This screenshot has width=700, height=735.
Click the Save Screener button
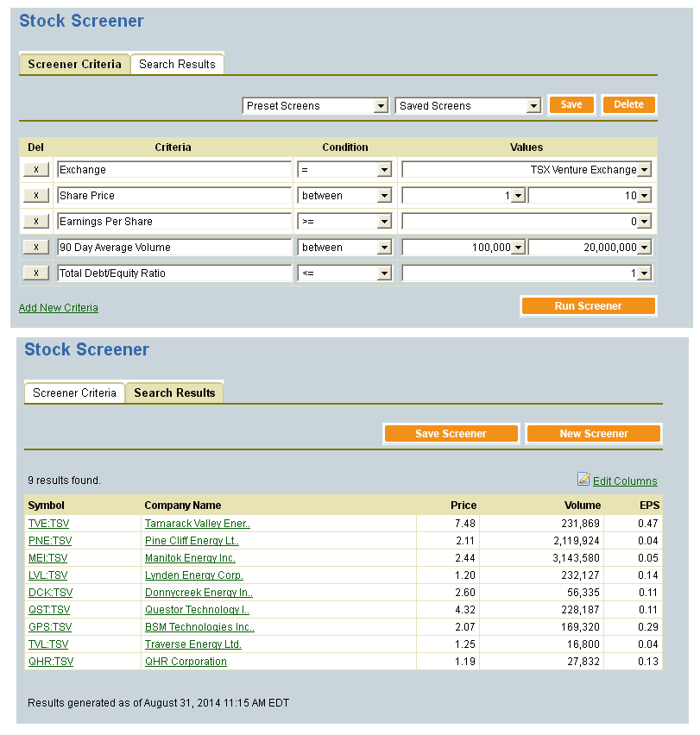pyautogui.click(x=451, y=434)
